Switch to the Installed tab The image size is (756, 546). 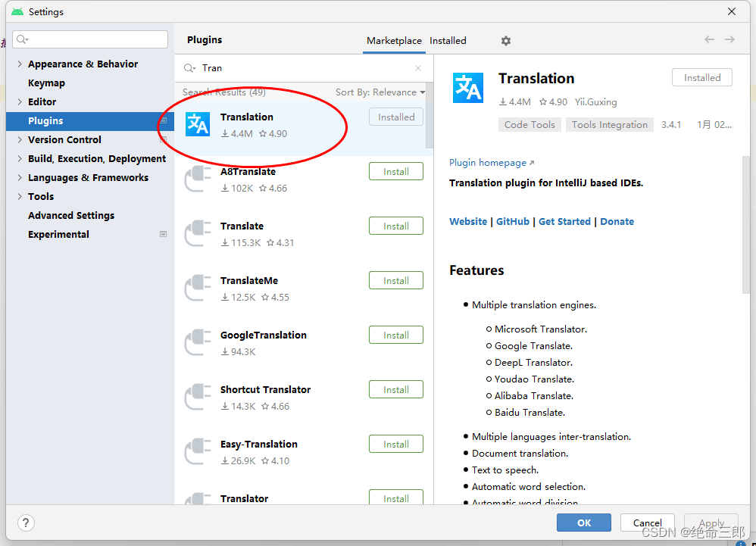pyautogui.click(x=448, y=41)
